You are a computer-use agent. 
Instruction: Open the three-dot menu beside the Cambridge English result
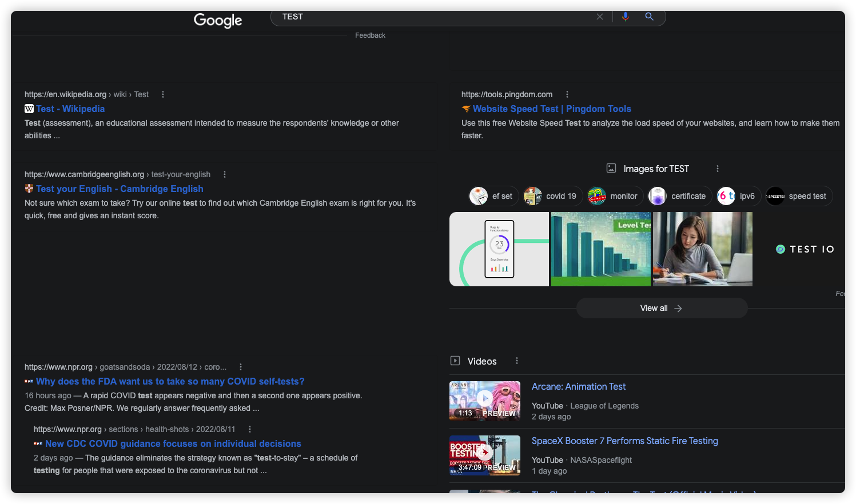pyautogui.click(x=225, y=174)
